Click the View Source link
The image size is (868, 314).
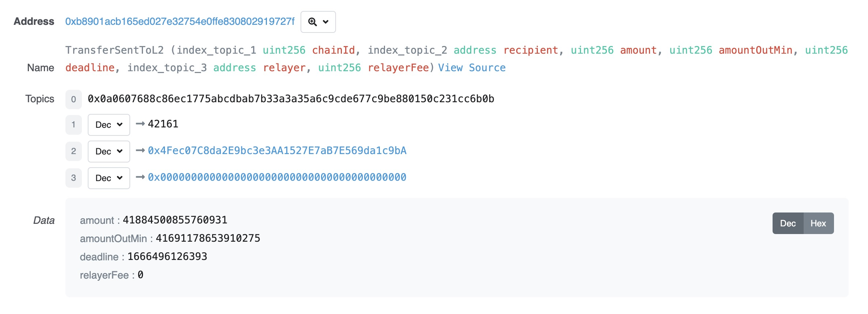click(472, 68)
